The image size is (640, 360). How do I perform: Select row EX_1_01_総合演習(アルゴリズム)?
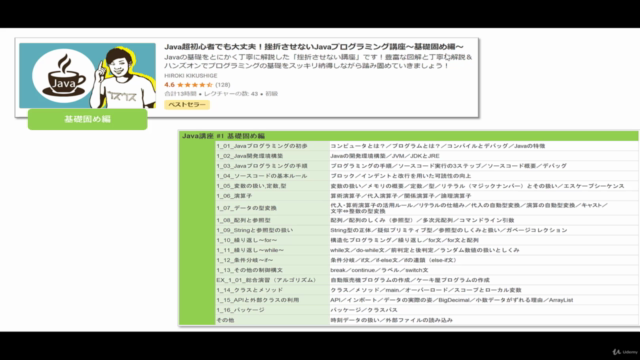pyautogui.click(x=272, y=280)
